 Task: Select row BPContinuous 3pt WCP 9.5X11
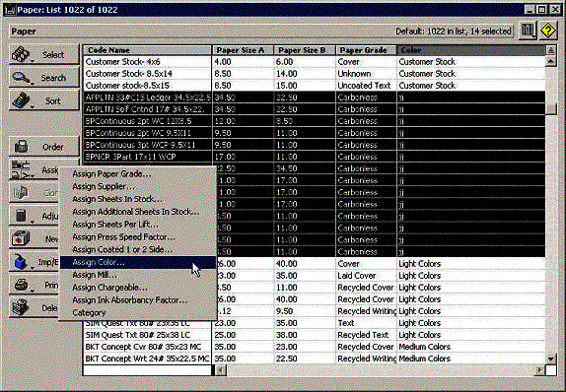(314, 145)
